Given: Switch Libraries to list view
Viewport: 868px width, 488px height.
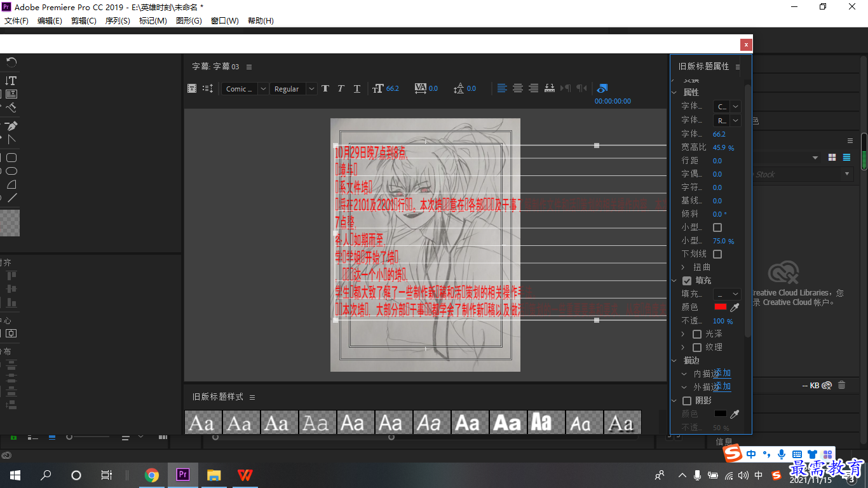Looking at the screenshot, I should point(846,158).
